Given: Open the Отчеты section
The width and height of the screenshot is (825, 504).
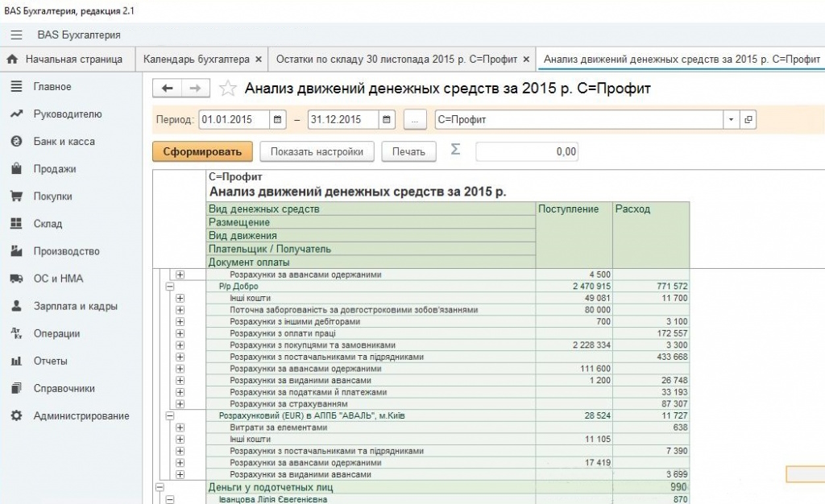Looking at the screenshot, I should [x=50, y=361].
